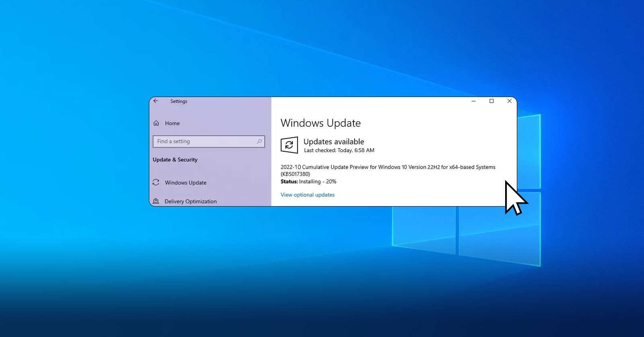
Task: Click the Update & Security heading
Action: pyautogui.click(x=175, y=159)
